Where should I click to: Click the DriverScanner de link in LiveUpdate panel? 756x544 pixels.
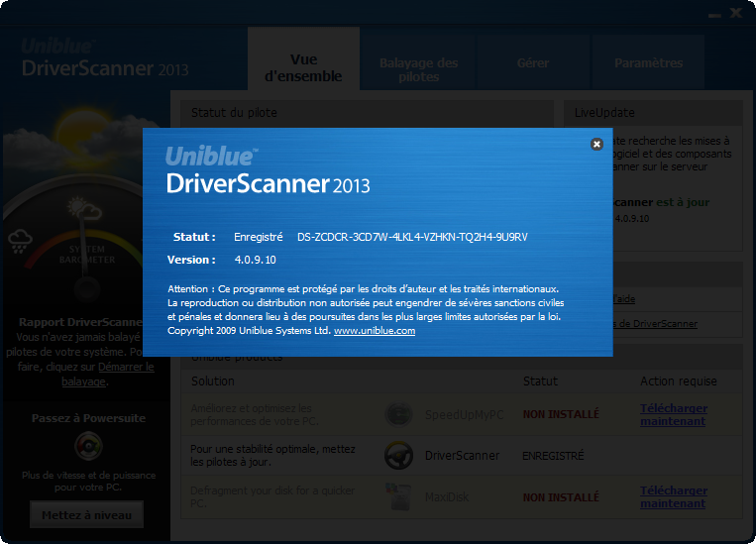pos(655,324)
